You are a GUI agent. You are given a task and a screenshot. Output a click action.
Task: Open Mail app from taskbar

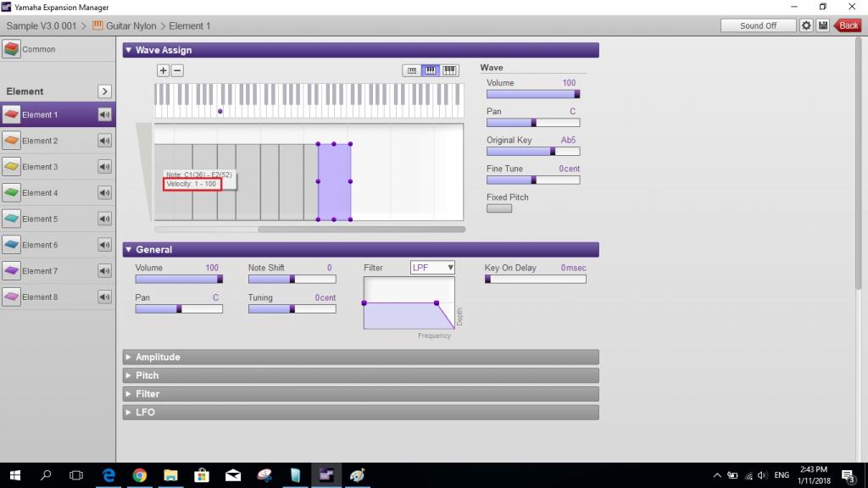[x=233, y=475]
